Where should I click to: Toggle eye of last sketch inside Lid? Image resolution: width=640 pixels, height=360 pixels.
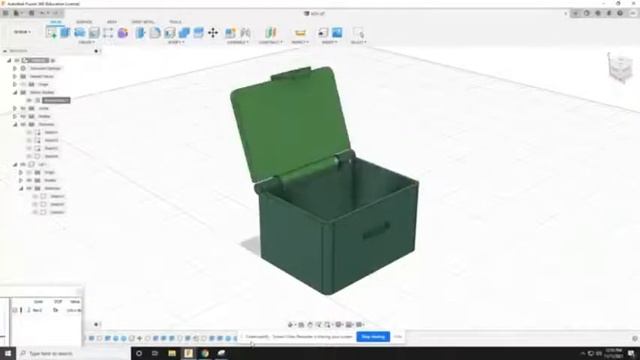(36, 212)
